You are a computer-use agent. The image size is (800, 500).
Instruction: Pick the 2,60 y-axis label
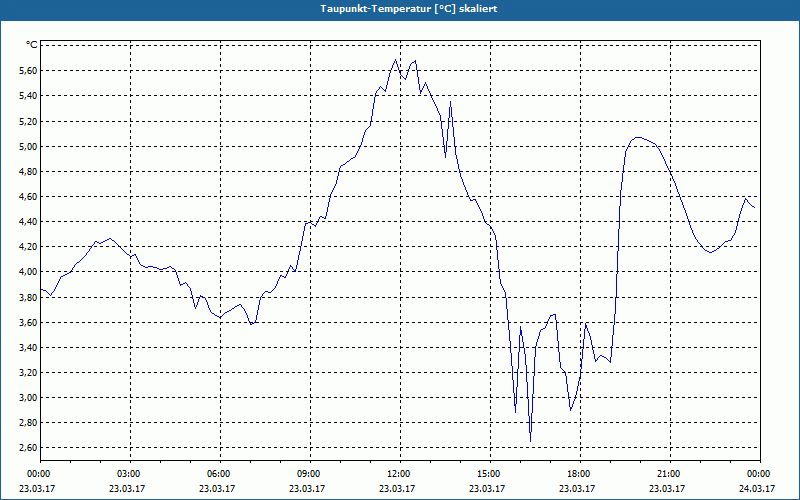[28, 447]
